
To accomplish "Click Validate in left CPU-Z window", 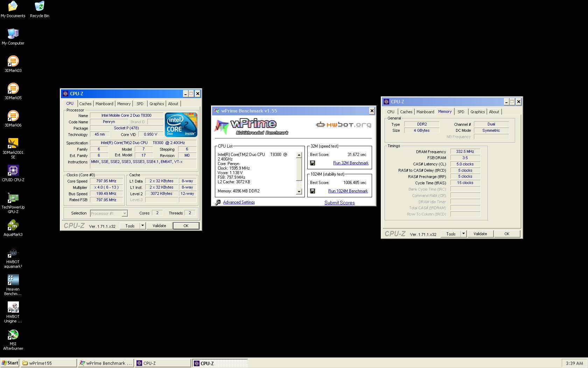I will [x=159, y=226].
